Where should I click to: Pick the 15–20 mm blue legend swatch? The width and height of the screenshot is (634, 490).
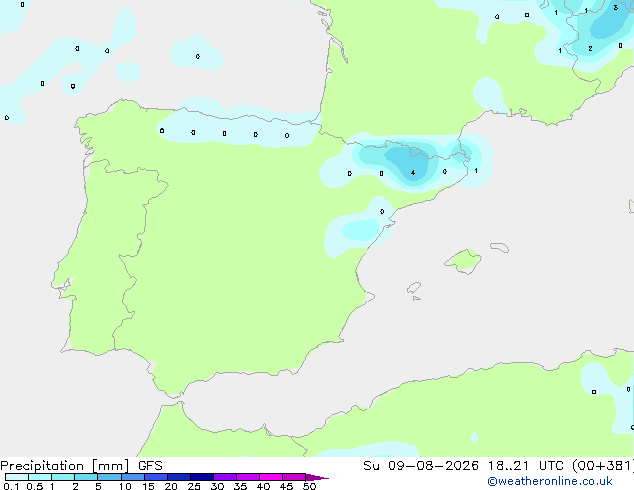tap(156, 477)
